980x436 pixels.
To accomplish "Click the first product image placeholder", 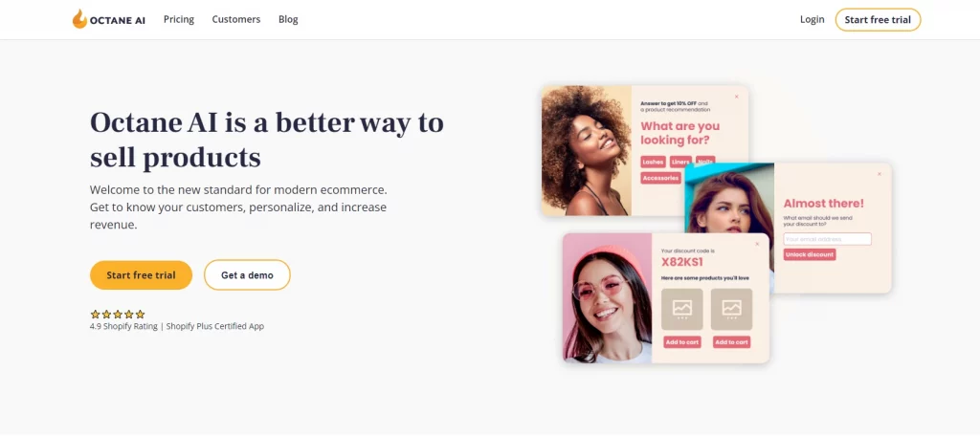I will 681,309.
